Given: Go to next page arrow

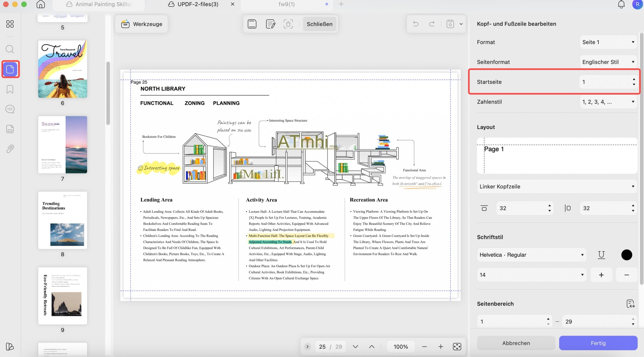Looking at the screenshot, I should click(355, 347).
